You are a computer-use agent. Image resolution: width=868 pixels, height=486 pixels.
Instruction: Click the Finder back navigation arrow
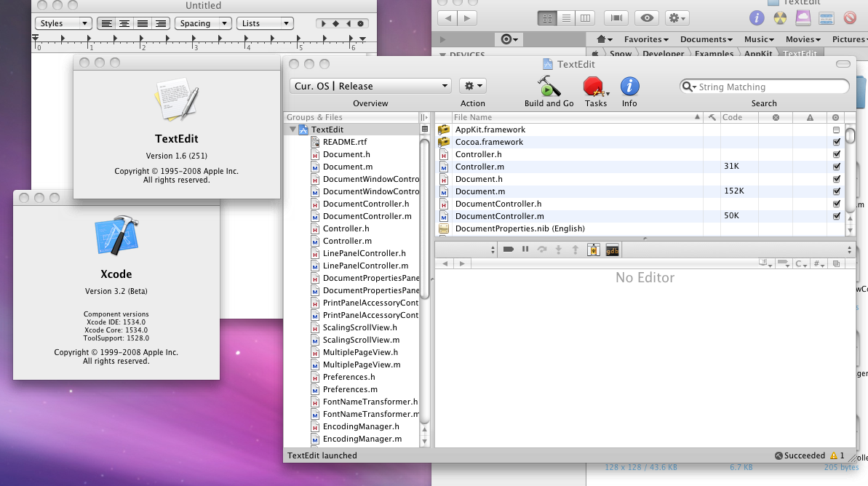click(x=447, y=18)
